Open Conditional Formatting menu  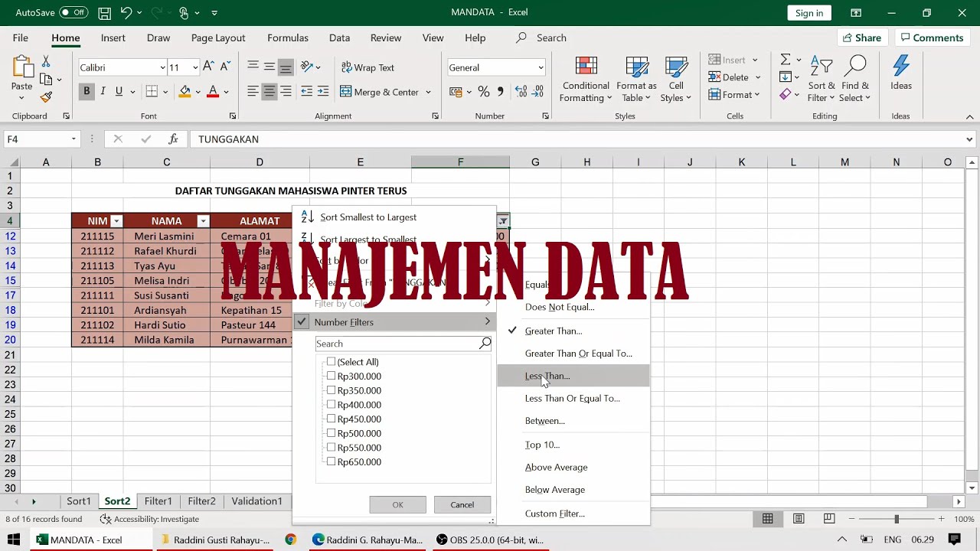click(x=586, y=79)
